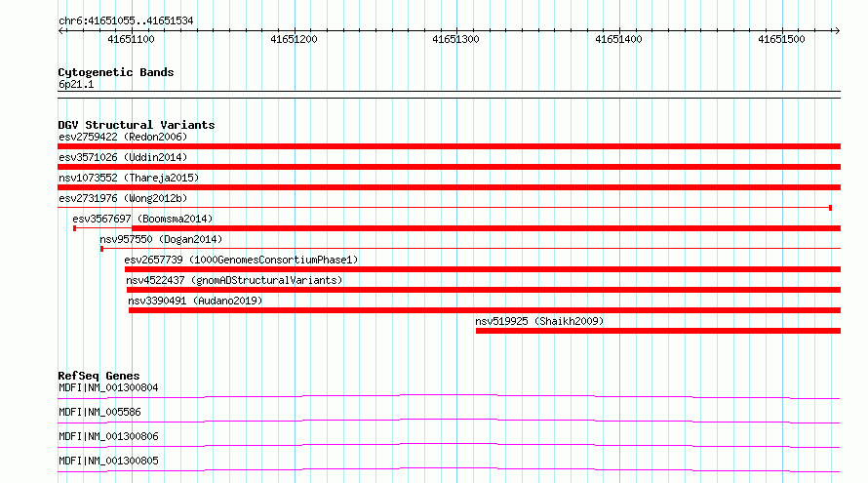Click variant label nsv957550 (Dogan2014)

coord(161,239)
